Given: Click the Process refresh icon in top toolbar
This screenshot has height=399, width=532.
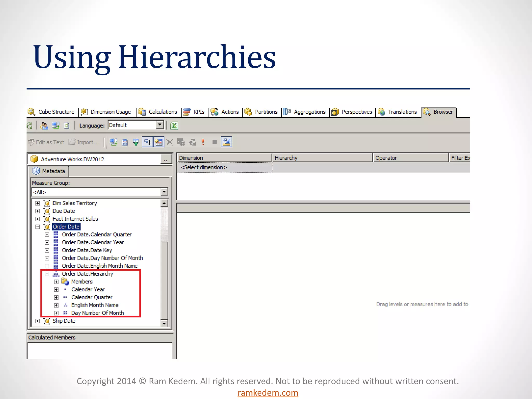Looking at the screenshot, I should coord(30,126).
